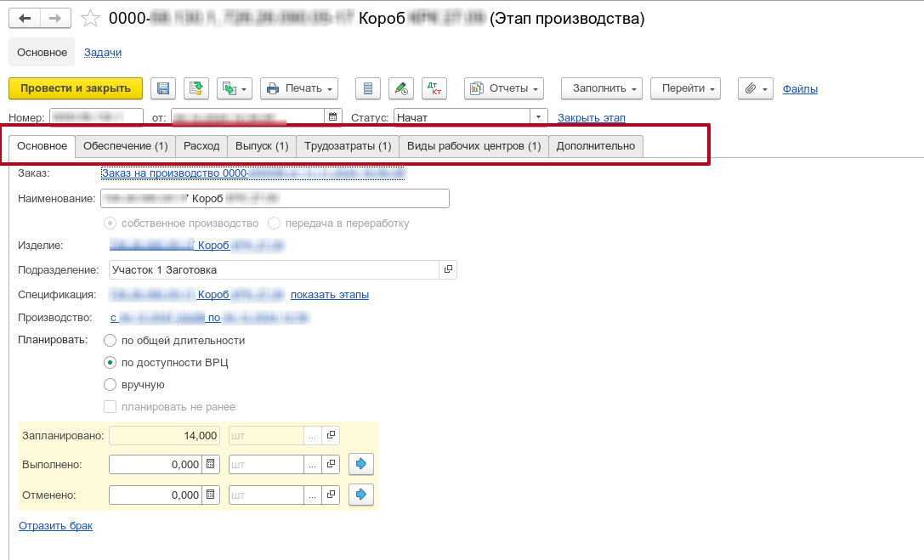Click blue arrow button in Отменено row

pos(361,495)
